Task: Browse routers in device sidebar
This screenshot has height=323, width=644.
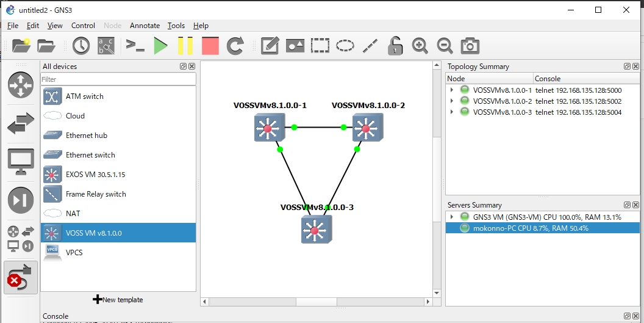Action: pos(21,85)
